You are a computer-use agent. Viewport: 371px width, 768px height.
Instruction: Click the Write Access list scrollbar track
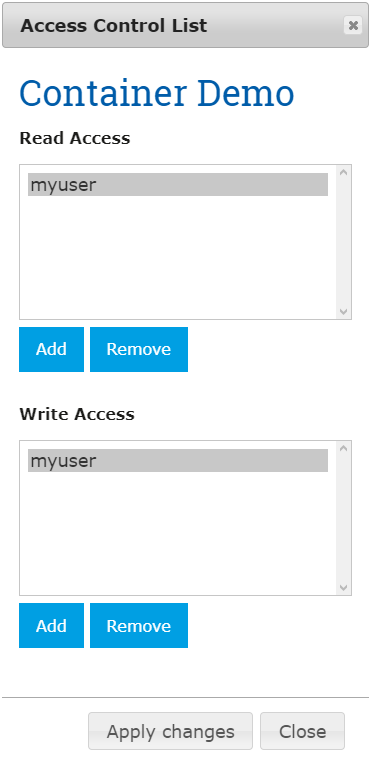click(x=344, y=518)
